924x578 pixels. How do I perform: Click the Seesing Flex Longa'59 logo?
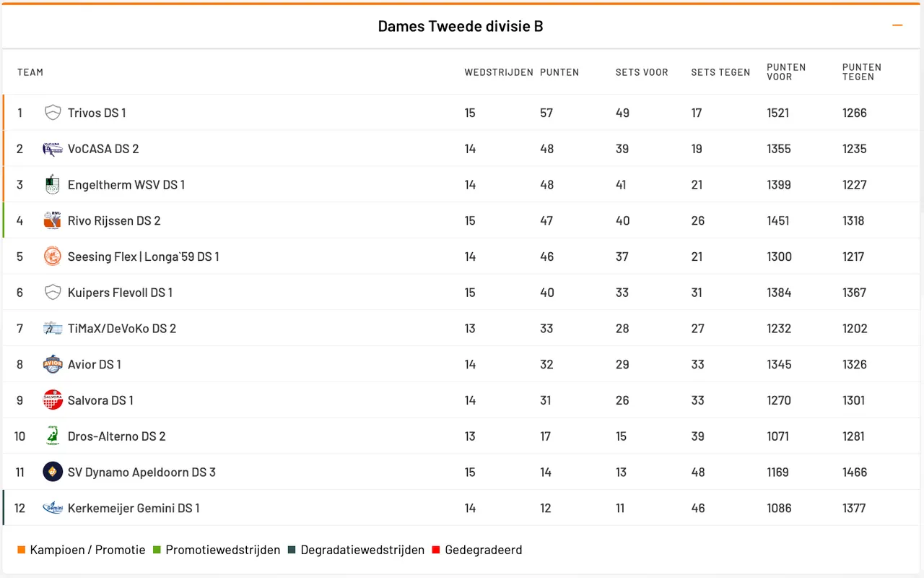[x=53, y=256]
